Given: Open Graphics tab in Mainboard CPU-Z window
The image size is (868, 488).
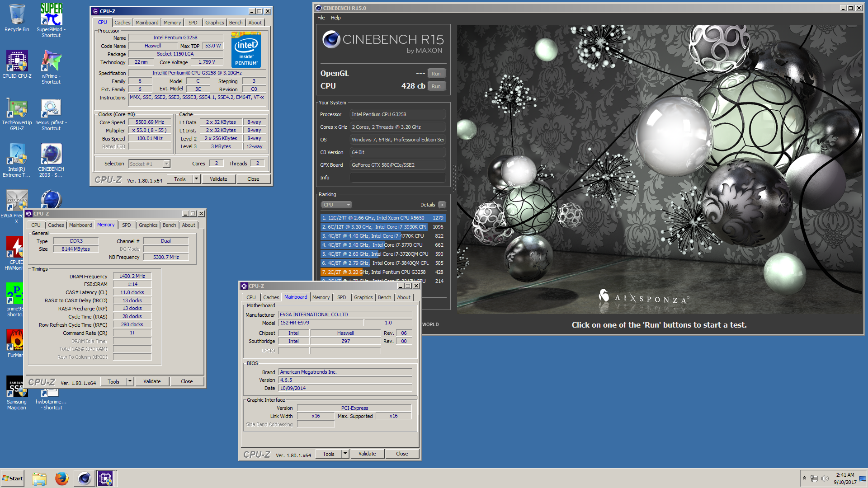Looking at the screenshot, I should [363, 297].
